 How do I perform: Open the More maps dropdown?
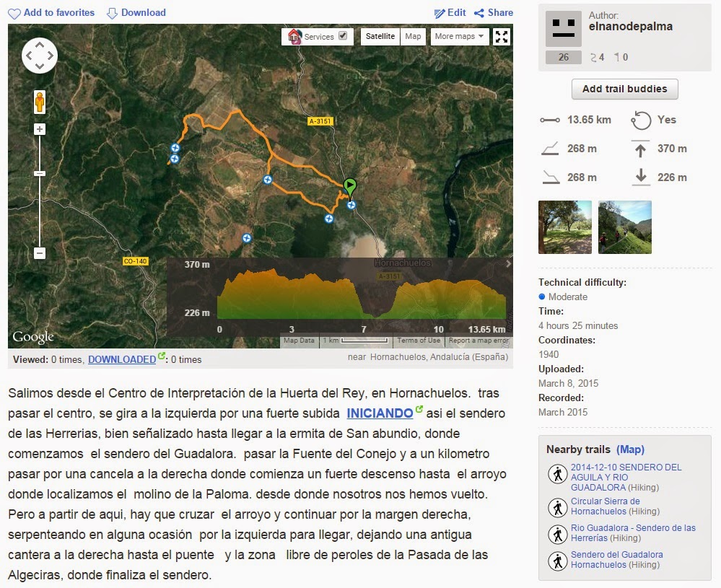(459, 36)
